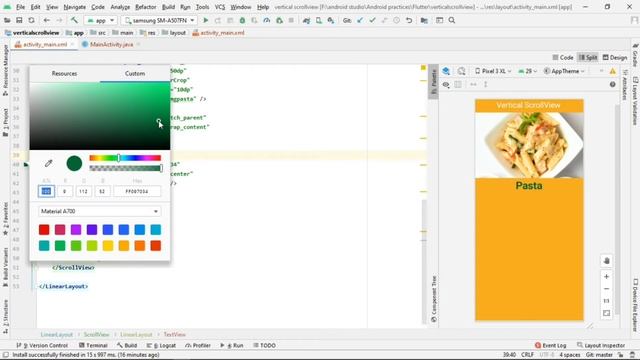The image size is (640, 360).
Task: Build the project with the hammer icon
Action: (x=74, y=20)
